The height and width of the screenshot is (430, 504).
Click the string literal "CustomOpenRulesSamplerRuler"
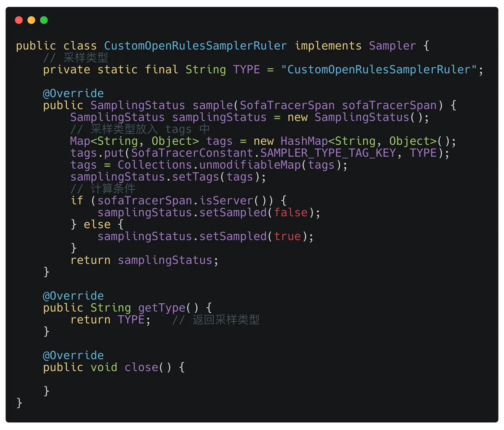(x=379, y=69)
